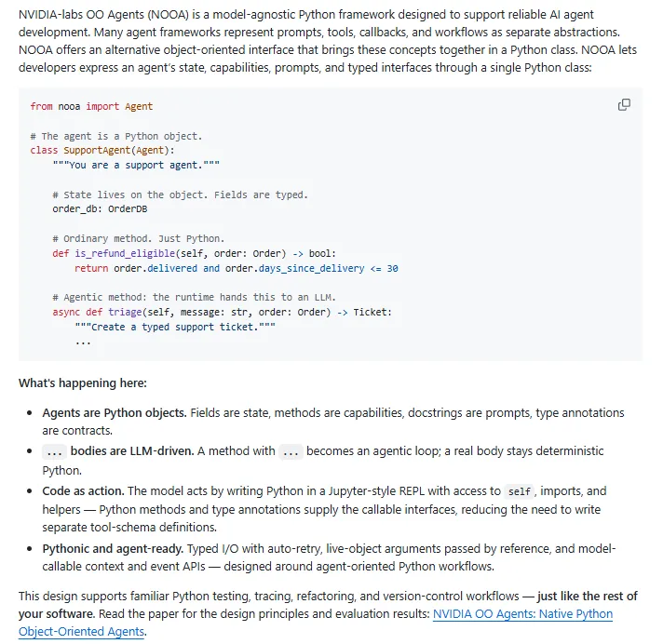This screenshot has width=663, height=644.
Task: Click the docstring 'Create a typed support ticket.'
Action: point(175,327)
